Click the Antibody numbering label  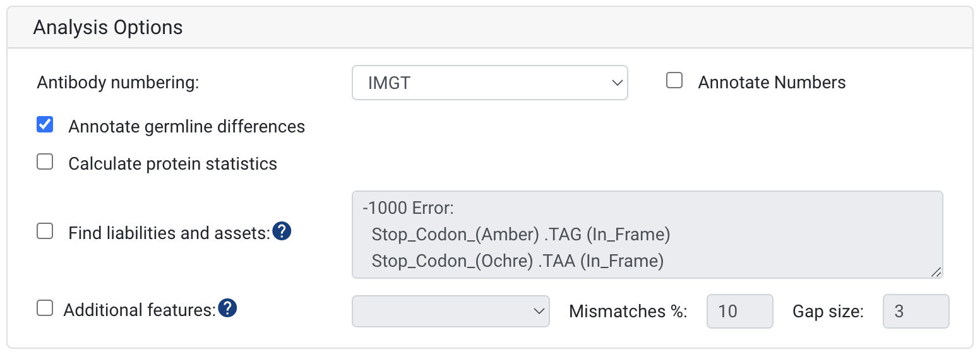click(118, 83)
